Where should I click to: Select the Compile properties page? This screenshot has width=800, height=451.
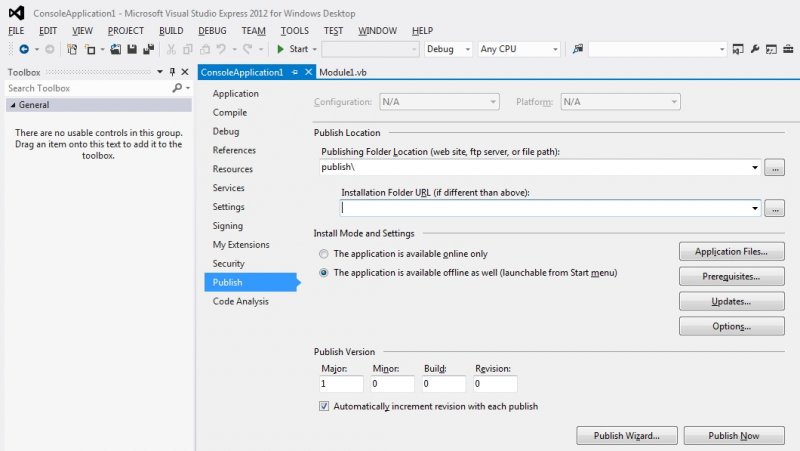point(230,112)
